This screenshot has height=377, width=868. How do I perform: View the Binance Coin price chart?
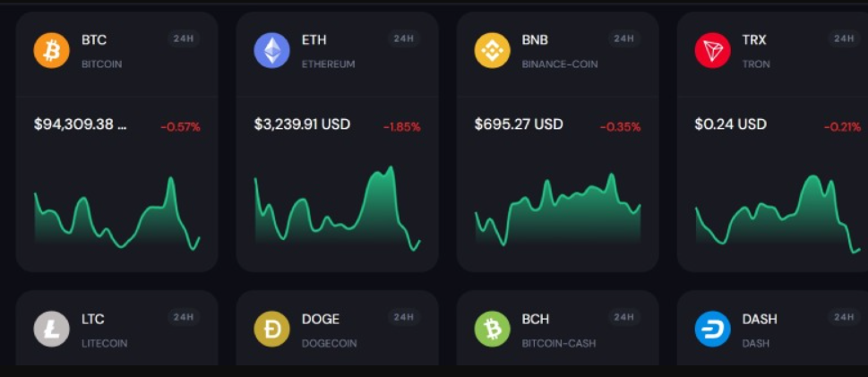557,210
